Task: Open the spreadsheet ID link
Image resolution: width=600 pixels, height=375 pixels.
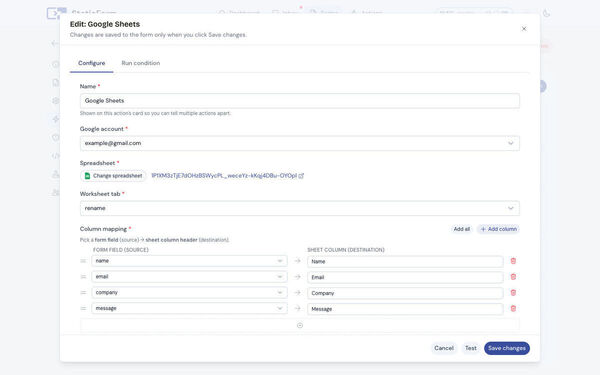Action: tap(224, 176)
